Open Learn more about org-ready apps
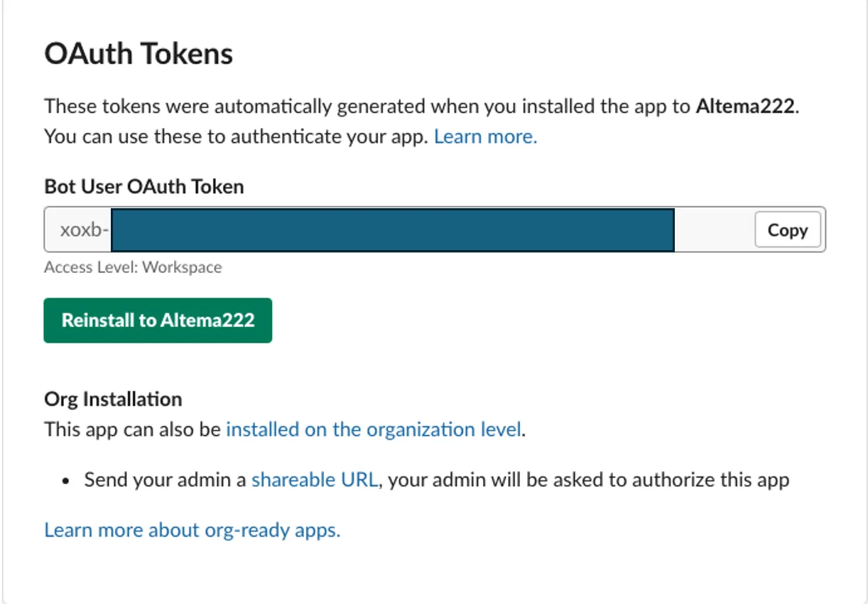The height and width of the screenshot is (604, 868). [x=192, y=530]
